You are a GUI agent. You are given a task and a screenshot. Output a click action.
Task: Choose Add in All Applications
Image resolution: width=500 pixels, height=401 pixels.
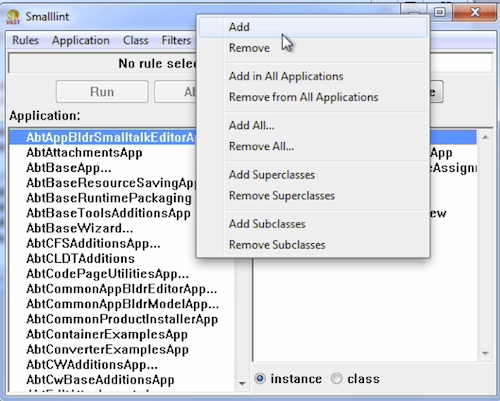click(286, 76)
